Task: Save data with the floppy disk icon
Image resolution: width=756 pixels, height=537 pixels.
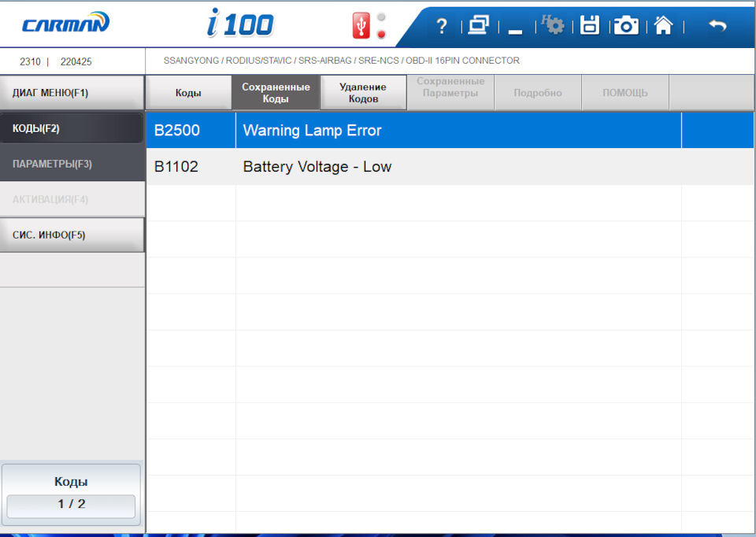Action: tap(589, 25)
